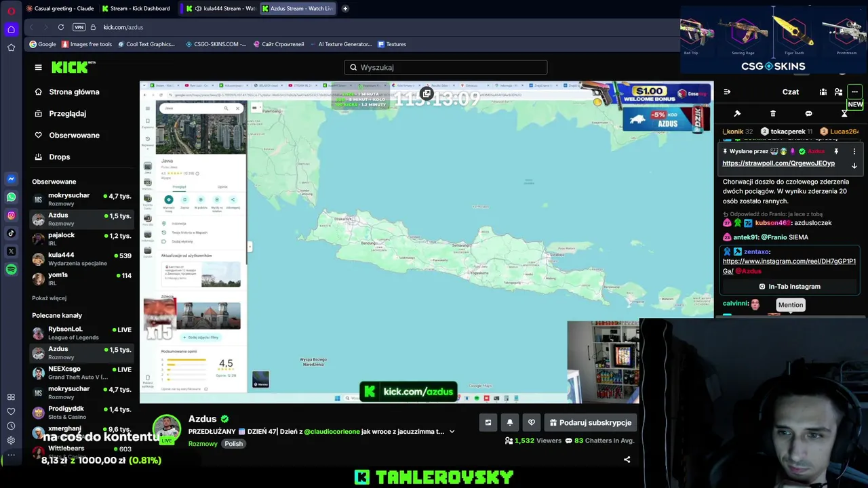Click the chat bubble icon in toolbar

[x=809, y=113]
